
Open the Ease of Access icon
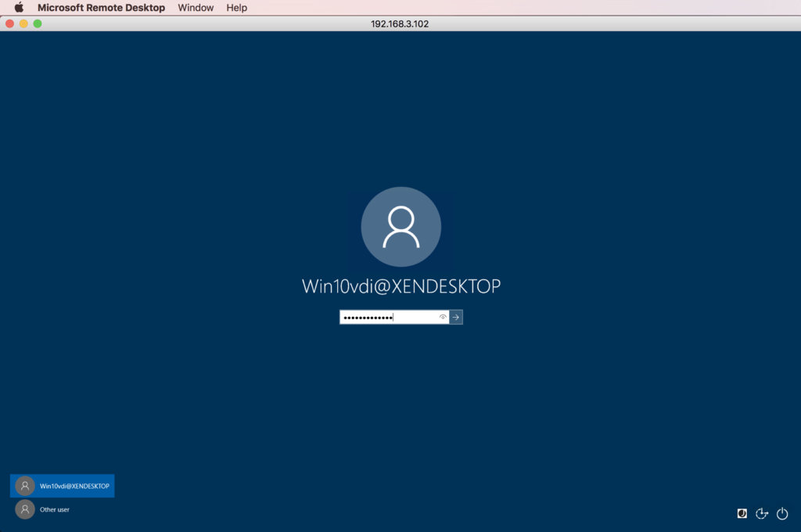pyautogui.click(x=762, y=513)
